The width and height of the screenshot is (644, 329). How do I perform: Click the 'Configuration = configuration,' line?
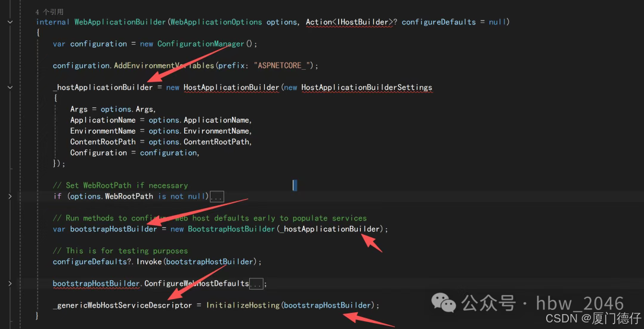click(135, 153)
